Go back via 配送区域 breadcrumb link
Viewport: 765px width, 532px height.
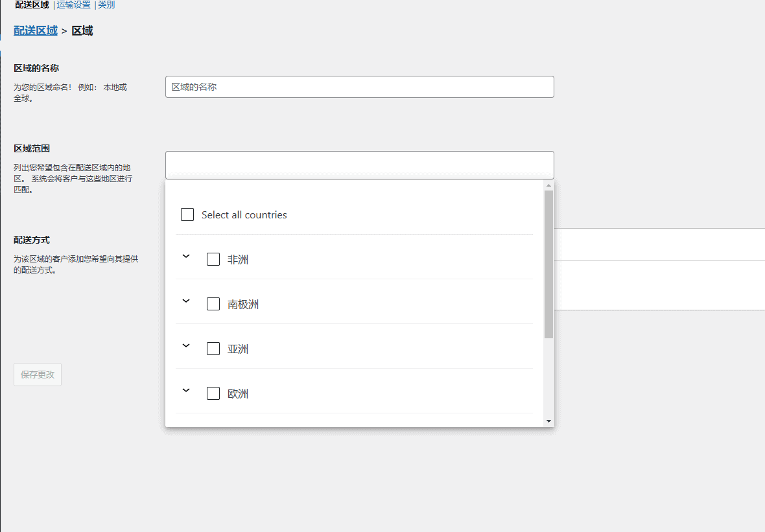coord(36,30)
